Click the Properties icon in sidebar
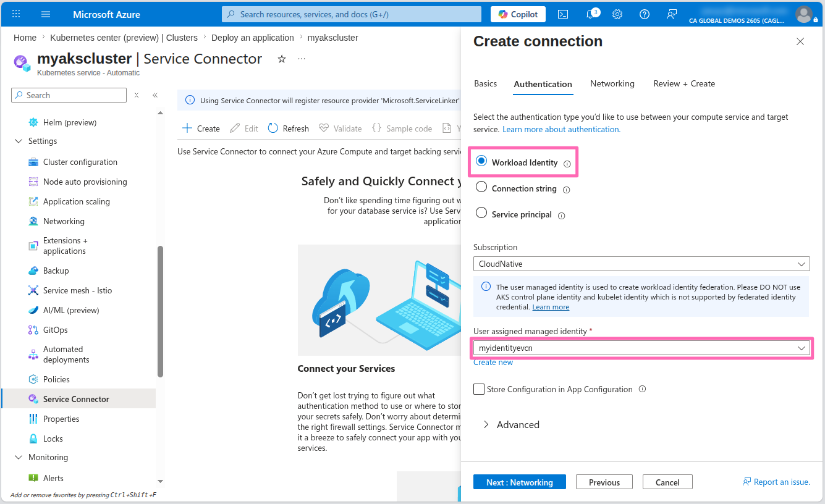 pos(33,419)
